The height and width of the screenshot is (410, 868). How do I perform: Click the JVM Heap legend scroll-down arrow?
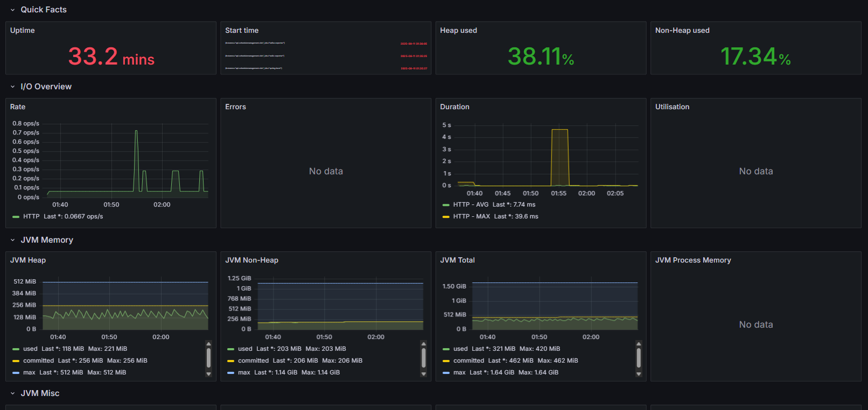[208, 374]
